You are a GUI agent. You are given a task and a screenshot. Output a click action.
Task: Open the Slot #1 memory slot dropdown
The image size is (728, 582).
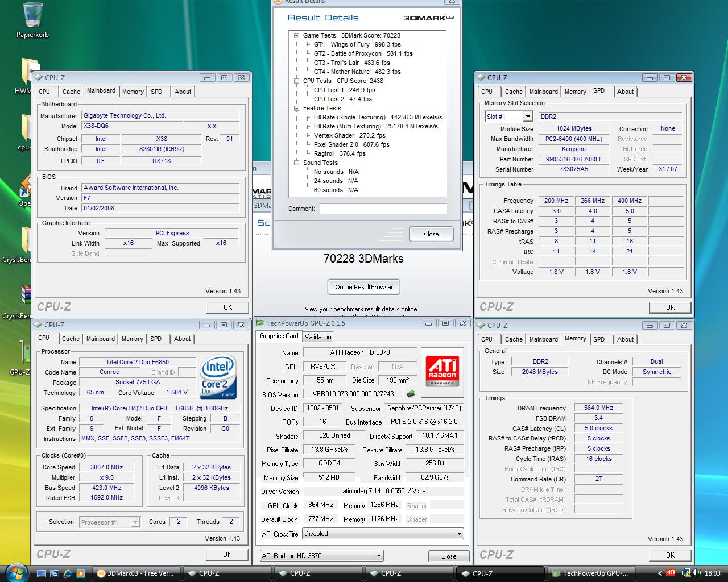pos(527,117)
